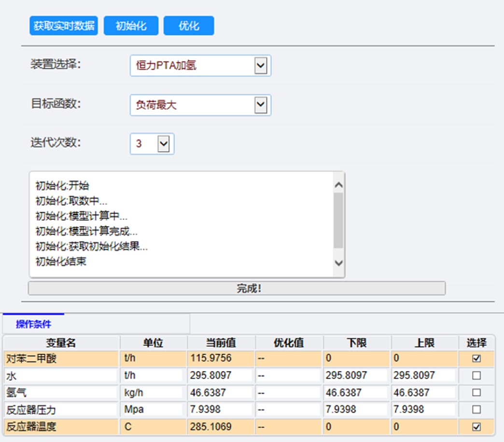
Task: Edit the 水 lower limit field
Action: [x=356, y=375]
